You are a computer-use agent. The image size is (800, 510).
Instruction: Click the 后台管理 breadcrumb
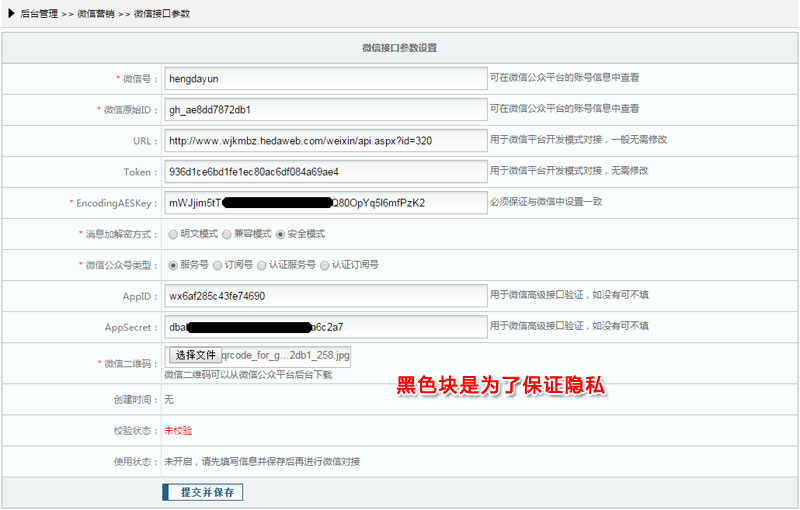[40, 14]
